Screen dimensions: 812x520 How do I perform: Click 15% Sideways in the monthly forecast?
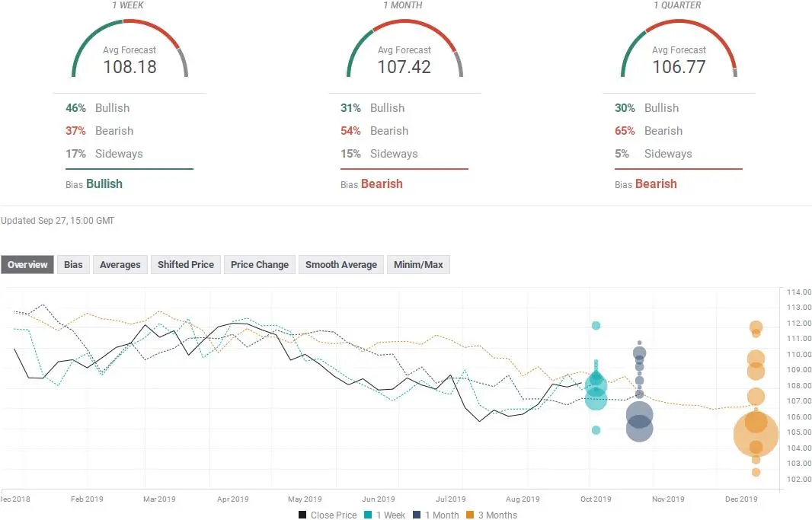(x=379, y=154)
